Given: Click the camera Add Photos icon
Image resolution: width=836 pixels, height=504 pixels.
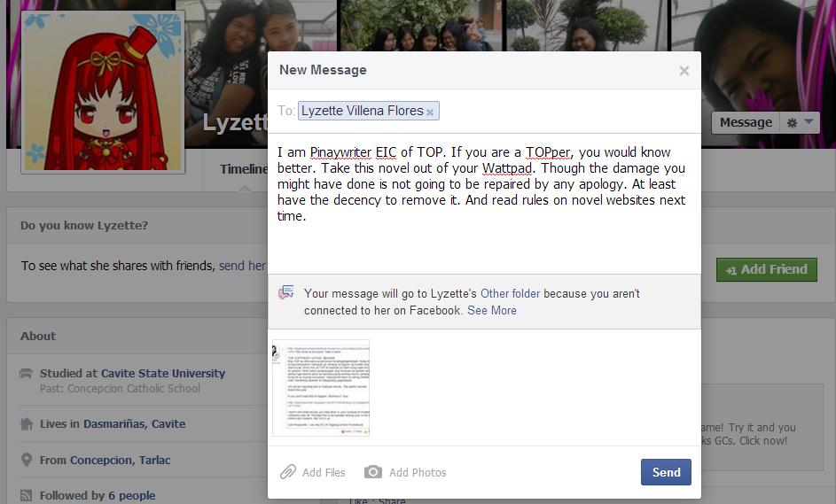Looking at the screenshot, I should click(x=373, y=472).
